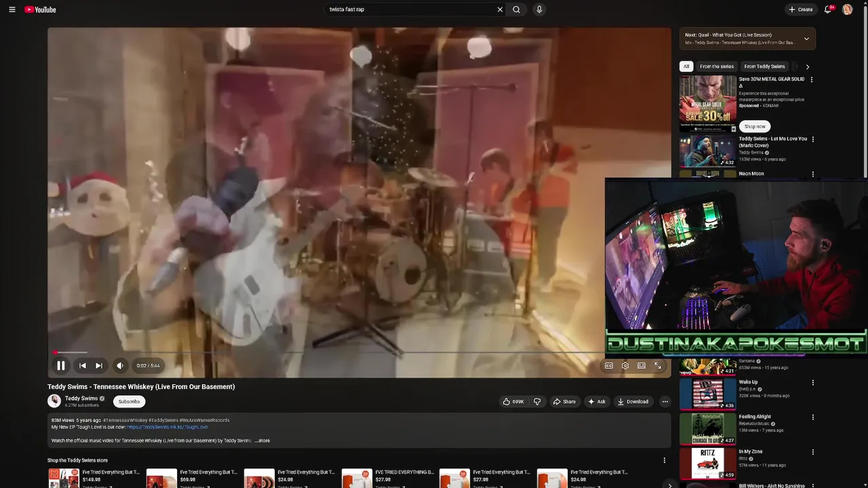Pause the playing video

pos(61,365)
